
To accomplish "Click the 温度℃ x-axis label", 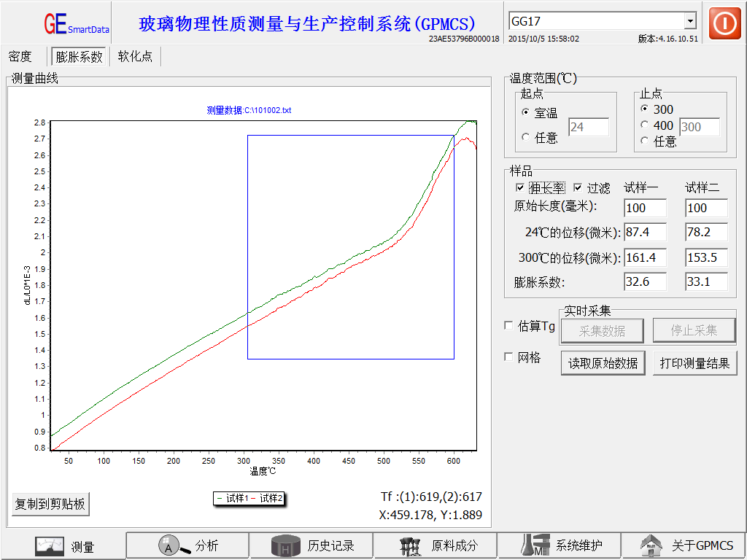I will point(263,472).
